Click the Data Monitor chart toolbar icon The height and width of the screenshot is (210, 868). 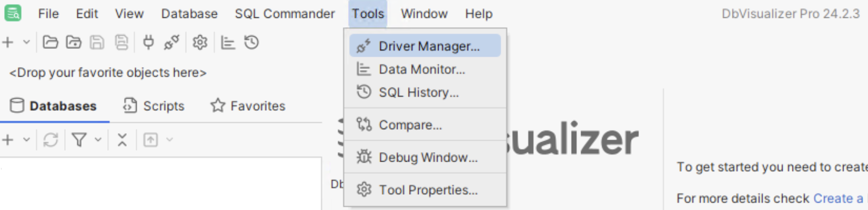(x=228, y=42)
